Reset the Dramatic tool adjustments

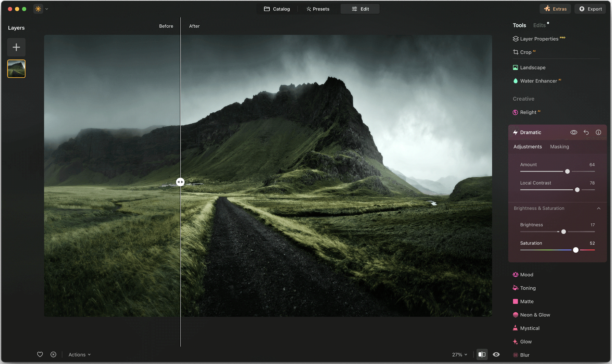(x=586, y=132)
